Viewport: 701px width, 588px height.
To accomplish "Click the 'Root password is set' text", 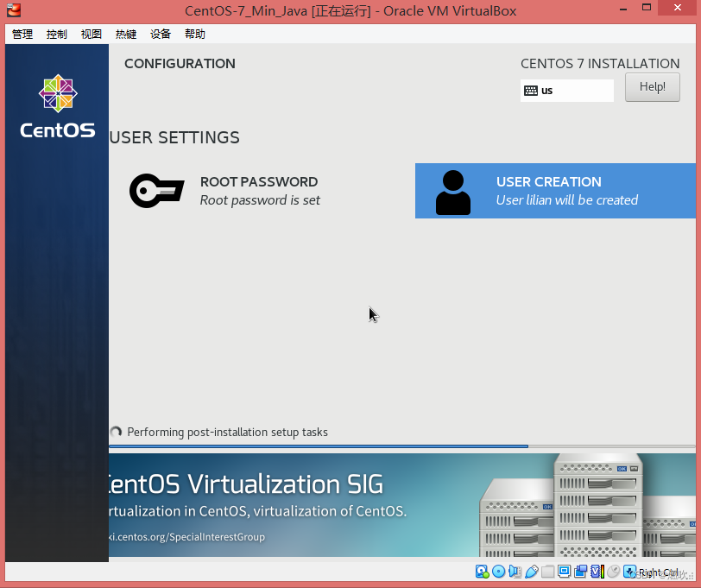I will (x=260, y=200).
